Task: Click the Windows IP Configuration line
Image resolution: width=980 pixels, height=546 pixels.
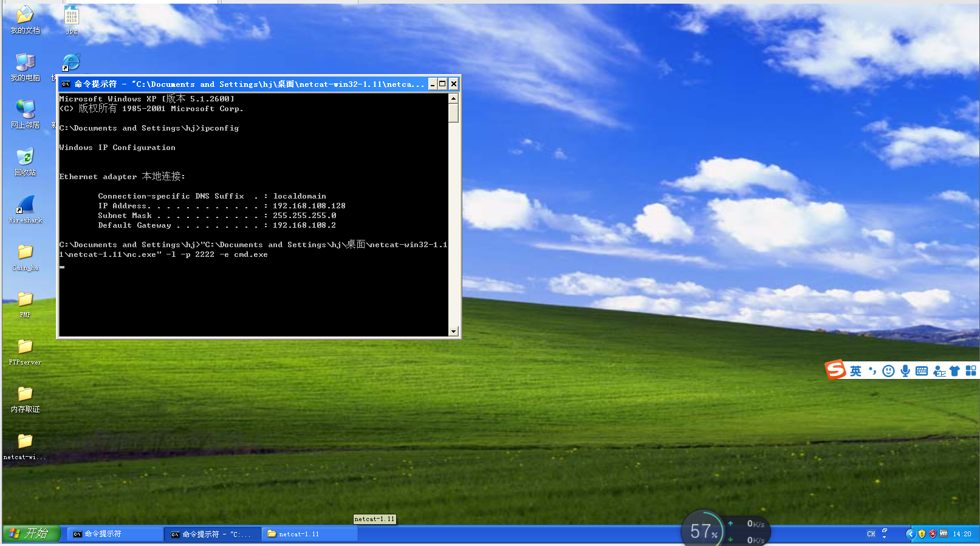Action: 117,148
